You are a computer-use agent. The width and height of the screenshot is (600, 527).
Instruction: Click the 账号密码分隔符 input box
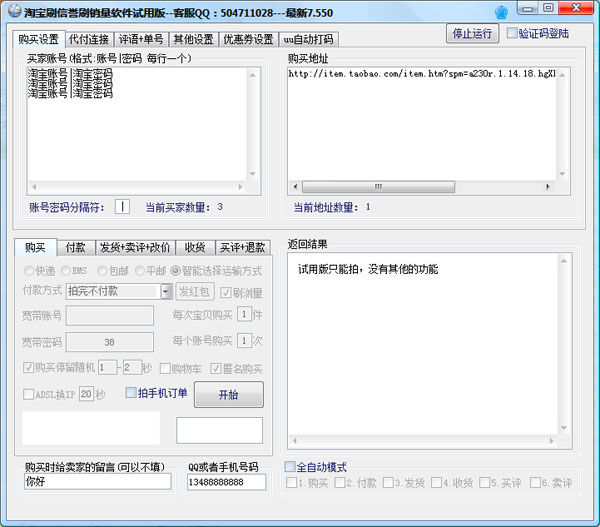pos(122,207)
